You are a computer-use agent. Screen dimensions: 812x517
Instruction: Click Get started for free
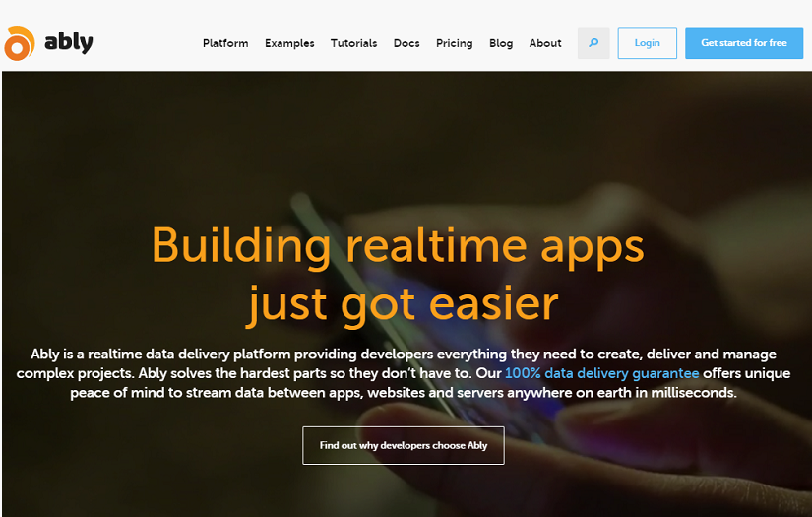[744, 43]
